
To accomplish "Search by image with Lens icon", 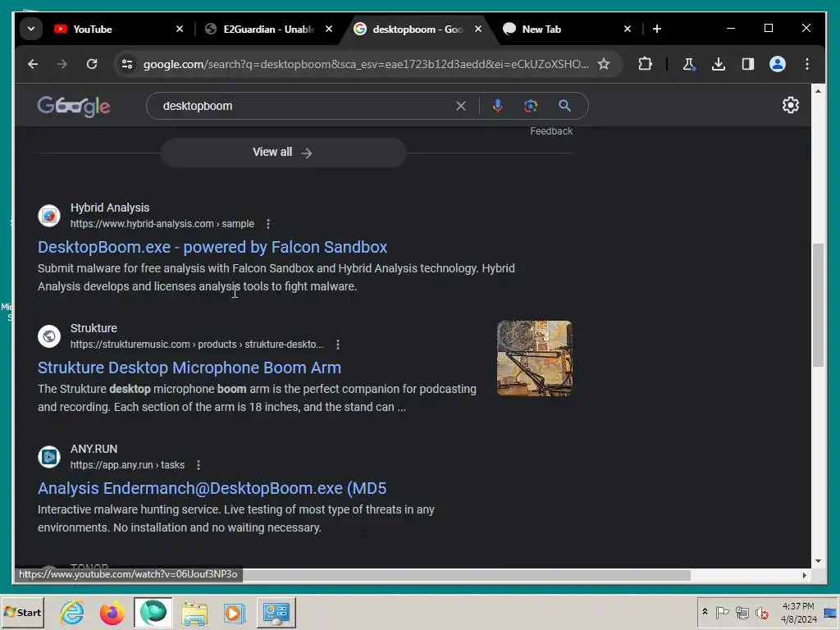I will tap(531, 106).
